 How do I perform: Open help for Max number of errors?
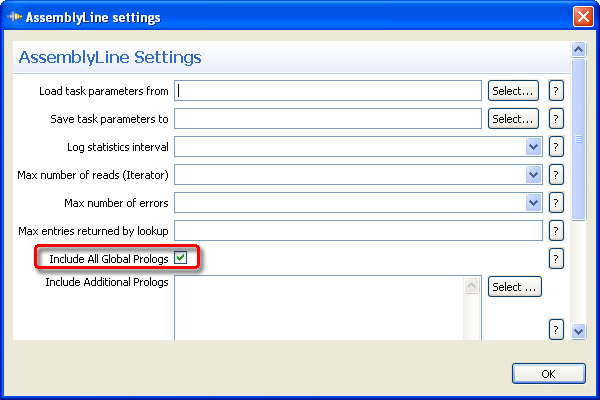pos(556,203)
